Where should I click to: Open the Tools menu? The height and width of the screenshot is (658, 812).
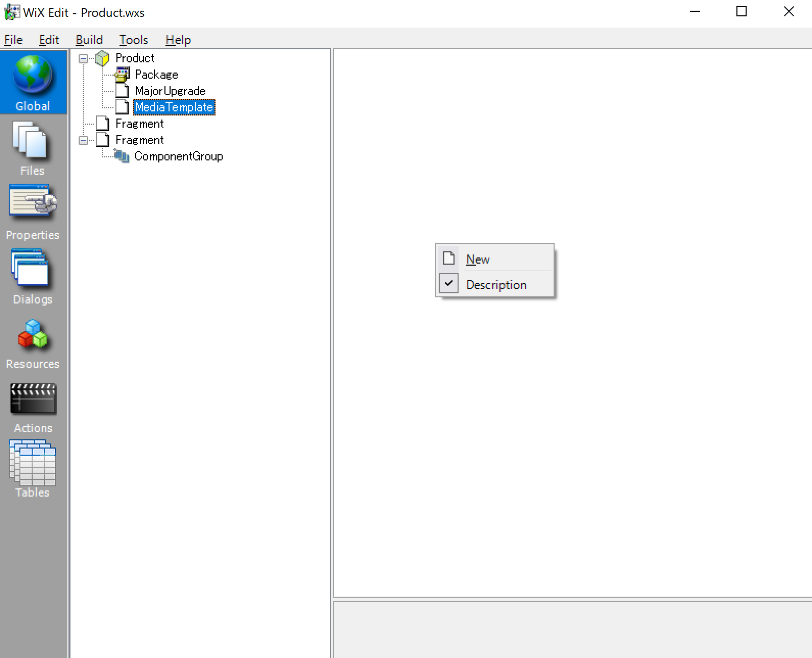pyautogui.click(x=134, y=40)
